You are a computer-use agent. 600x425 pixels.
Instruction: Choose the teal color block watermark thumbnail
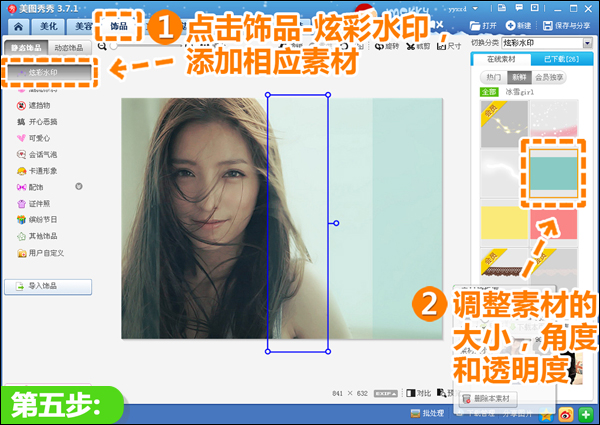click(x=553, y=173)
